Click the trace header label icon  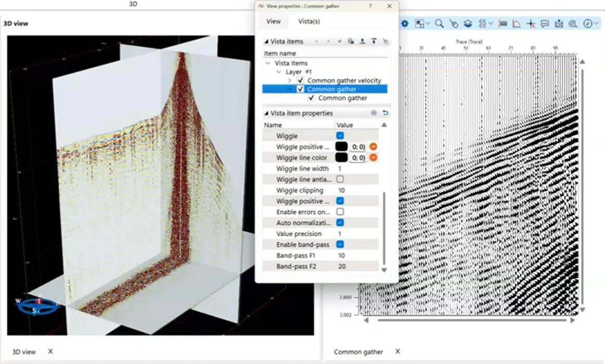coord(503,24)
